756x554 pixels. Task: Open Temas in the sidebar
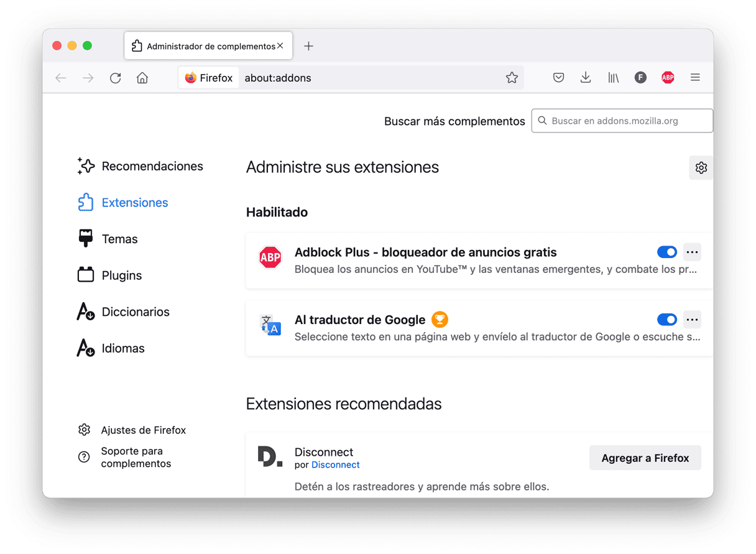pos(108,239)
